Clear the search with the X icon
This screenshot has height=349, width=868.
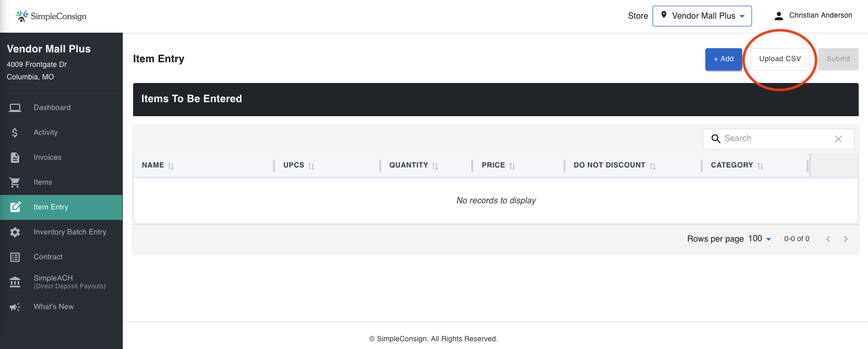point(838,139)
